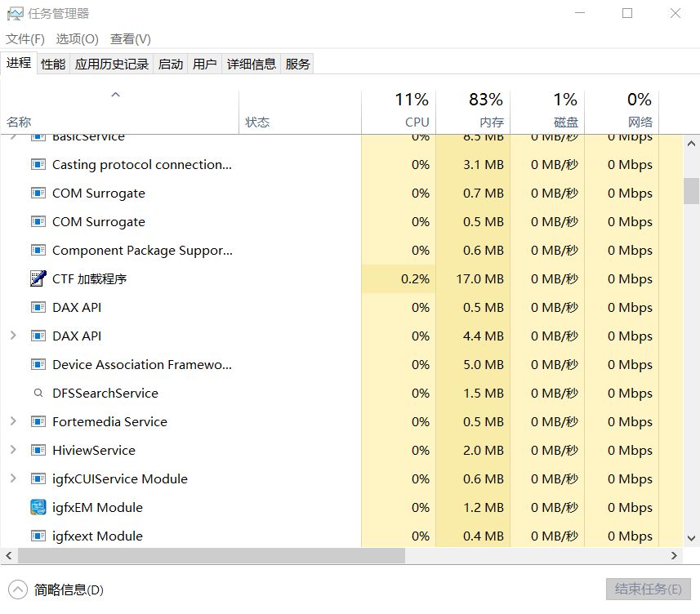
Task: Click the 5.0 MB memory value
Action: tap(484, 364)
